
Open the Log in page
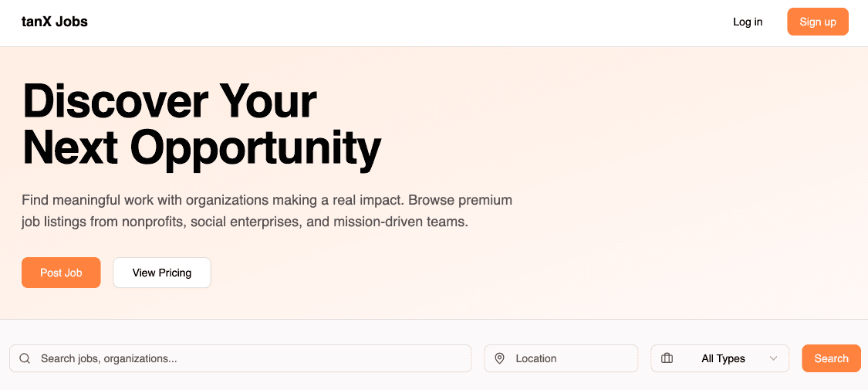[x=748, y=22]
